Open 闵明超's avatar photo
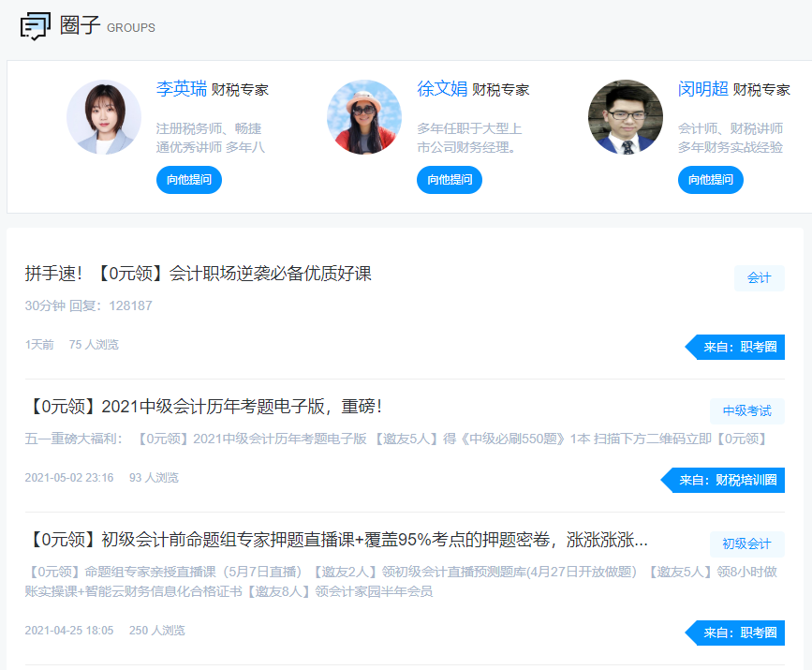Viewport: 812px width, 670px height. click(x=625, y=117)
